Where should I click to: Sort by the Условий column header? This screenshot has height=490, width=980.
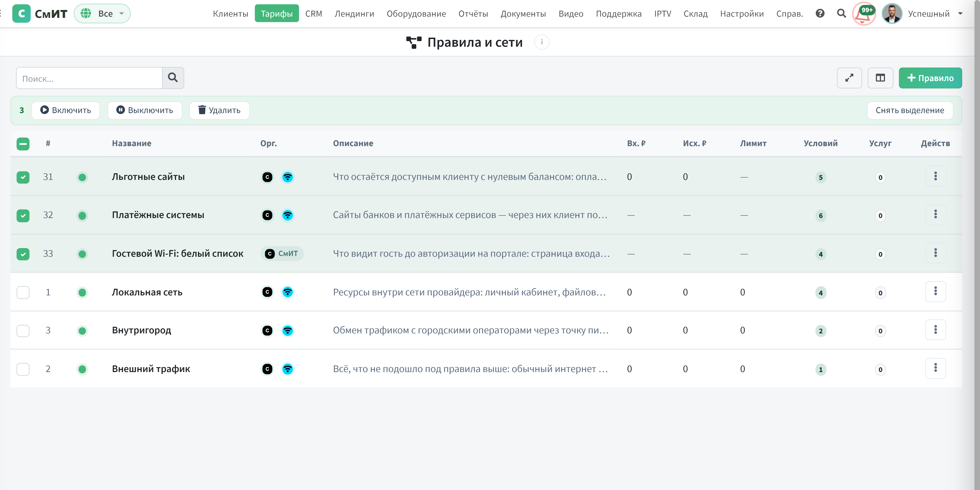821,143
